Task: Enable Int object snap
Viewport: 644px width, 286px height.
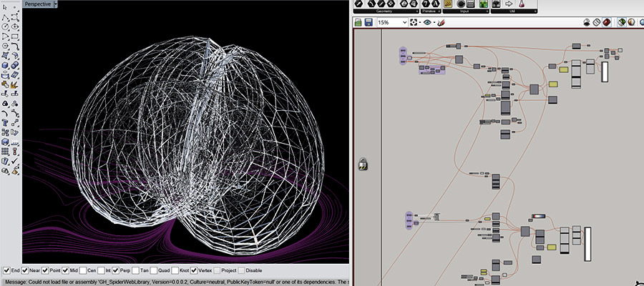Action: 101,270
